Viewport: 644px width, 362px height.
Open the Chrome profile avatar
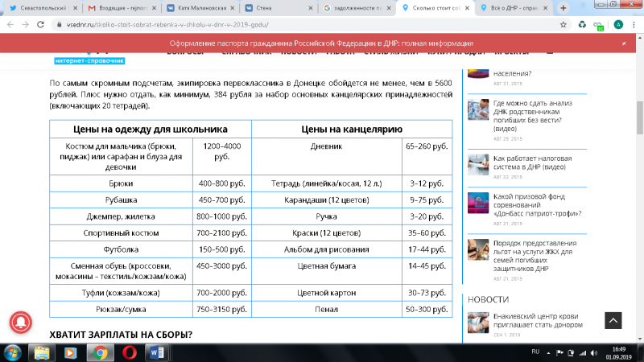(618, 24)
